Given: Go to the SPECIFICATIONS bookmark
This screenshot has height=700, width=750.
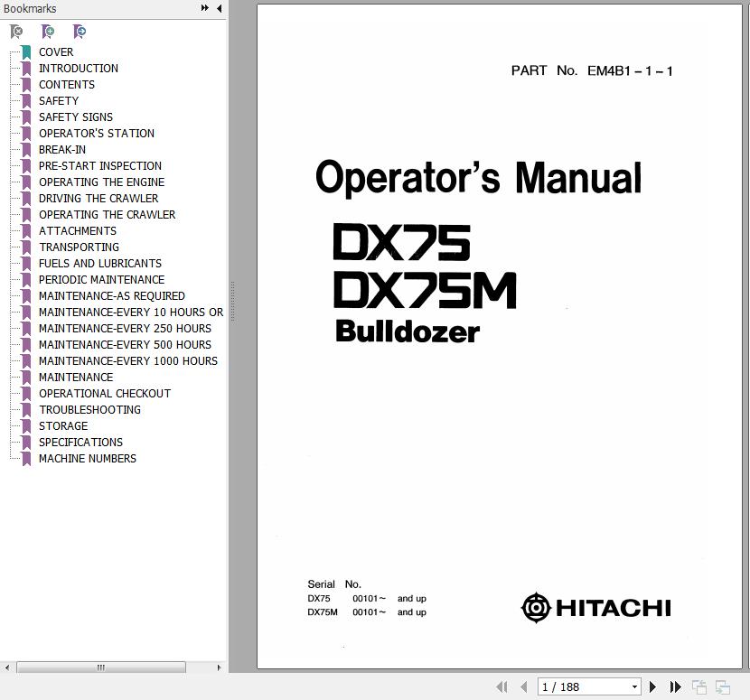Looking at the screenshot, I should coord(80,442).
